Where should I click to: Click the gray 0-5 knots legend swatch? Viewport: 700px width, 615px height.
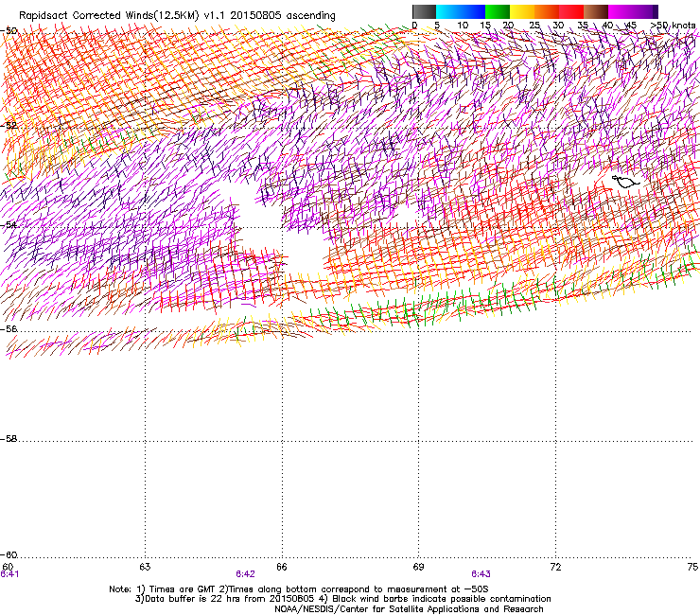424,11
